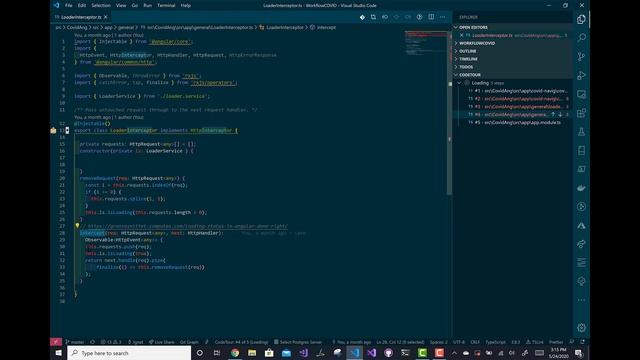This screenshot has height=360, width=640.
Task: Expand the Timeline section
Action: tap(512, 59)
